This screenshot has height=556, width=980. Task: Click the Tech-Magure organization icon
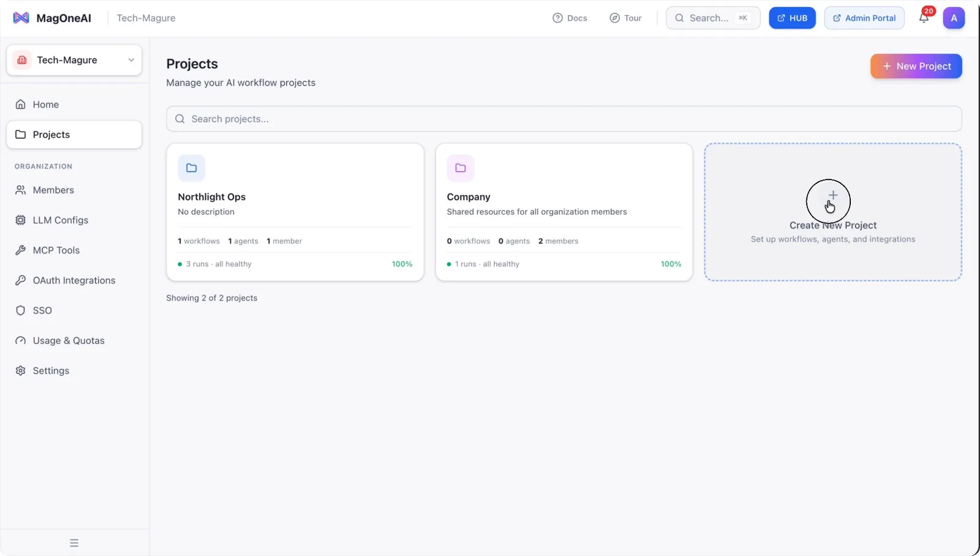pyautogui.click(x=22, y=60)
